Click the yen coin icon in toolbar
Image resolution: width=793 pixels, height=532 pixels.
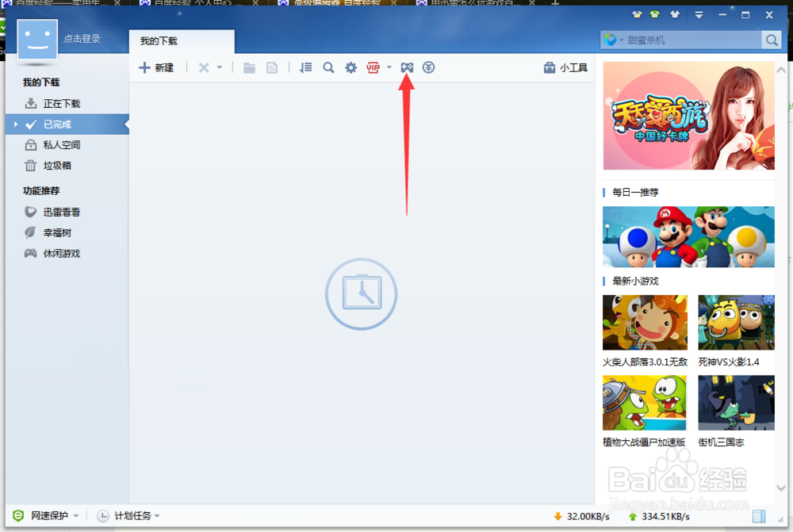428,67
